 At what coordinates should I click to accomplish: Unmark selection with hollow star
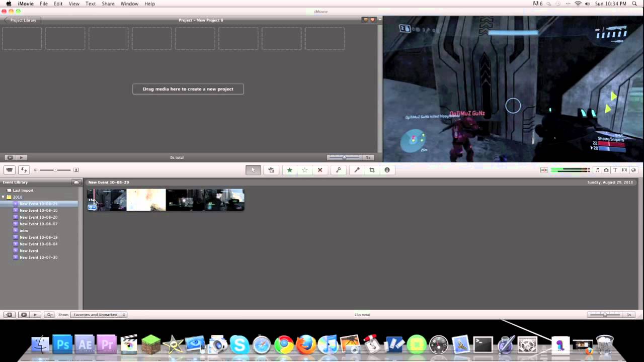tap(305, 170)
